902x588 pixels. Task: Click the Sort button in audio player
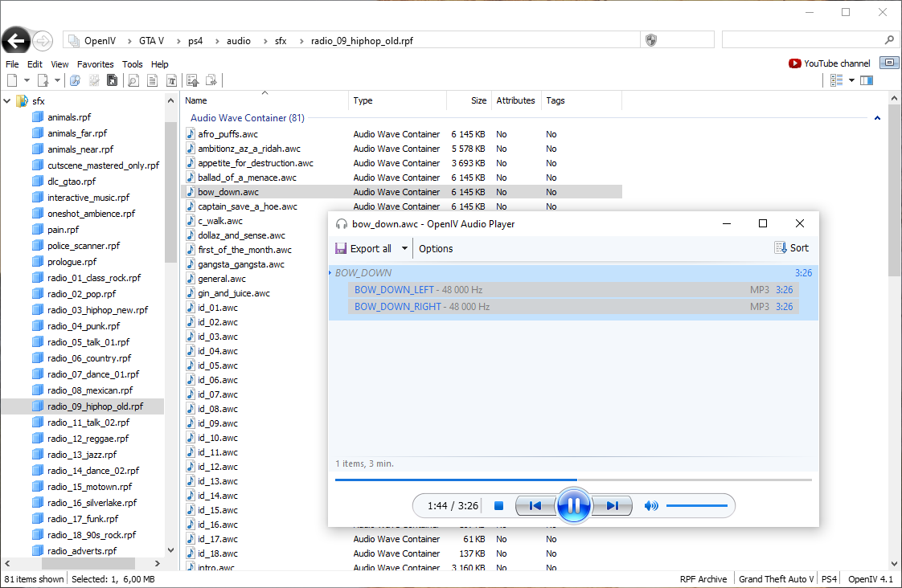792,247
